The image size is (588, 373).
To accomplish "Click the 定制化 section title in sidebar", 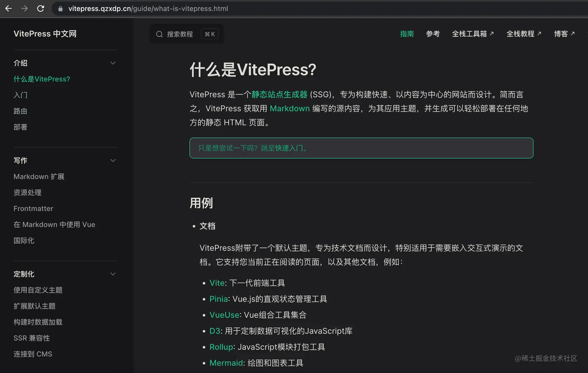I will [x=24, y=274].
